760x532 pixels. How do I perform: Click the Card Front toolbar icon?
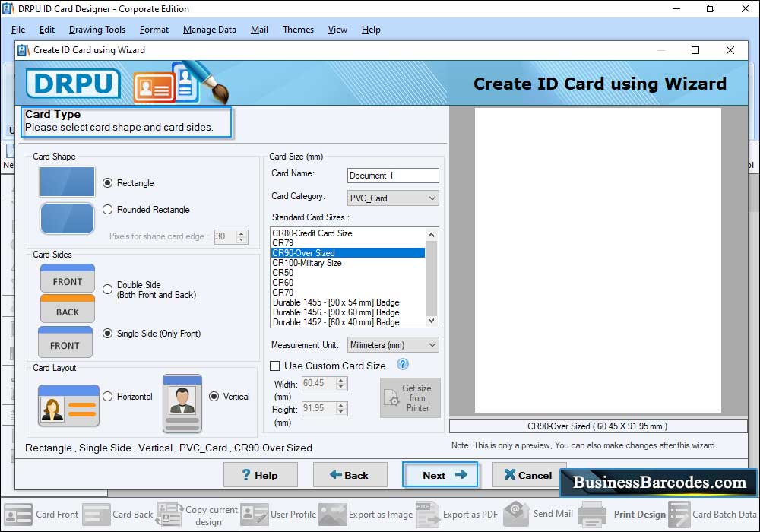coord(18,514)
